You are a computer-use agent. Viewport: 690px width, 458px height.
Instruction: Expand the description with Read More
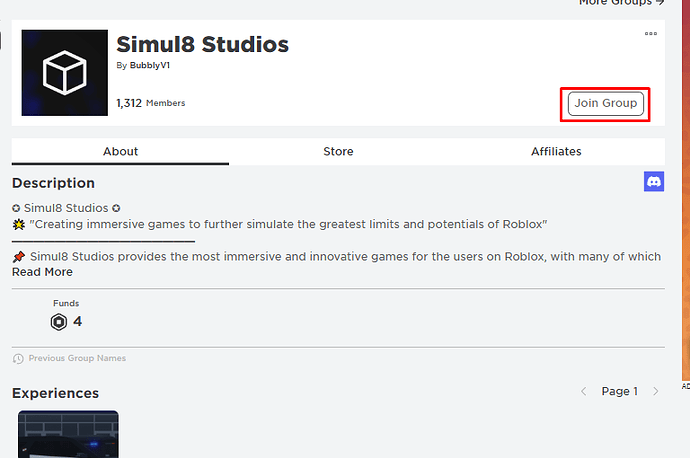(42, 272)
